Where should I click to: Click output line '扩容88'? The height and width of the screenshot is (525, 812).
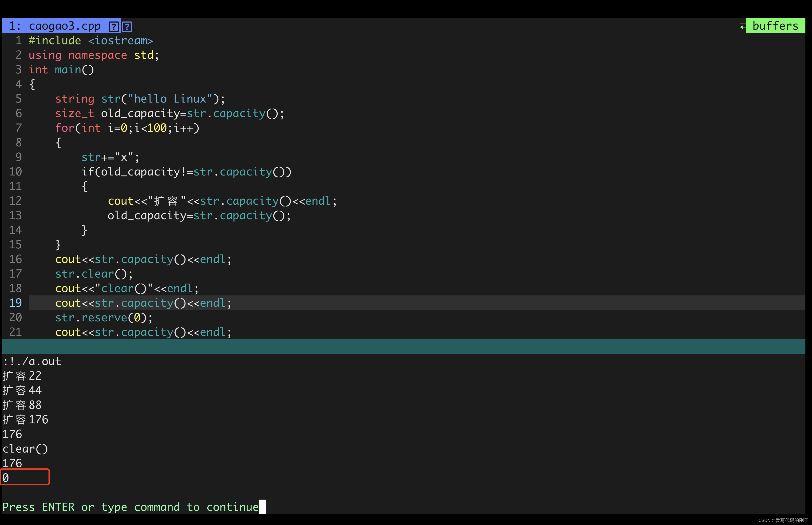click(22, 405)
